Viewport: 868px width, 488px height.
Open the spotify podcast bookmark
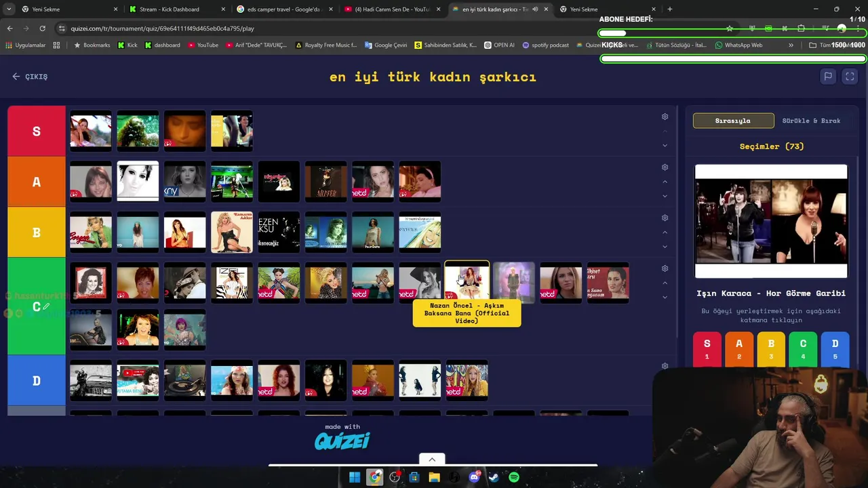pyautogui.click(x=545, y=45)
